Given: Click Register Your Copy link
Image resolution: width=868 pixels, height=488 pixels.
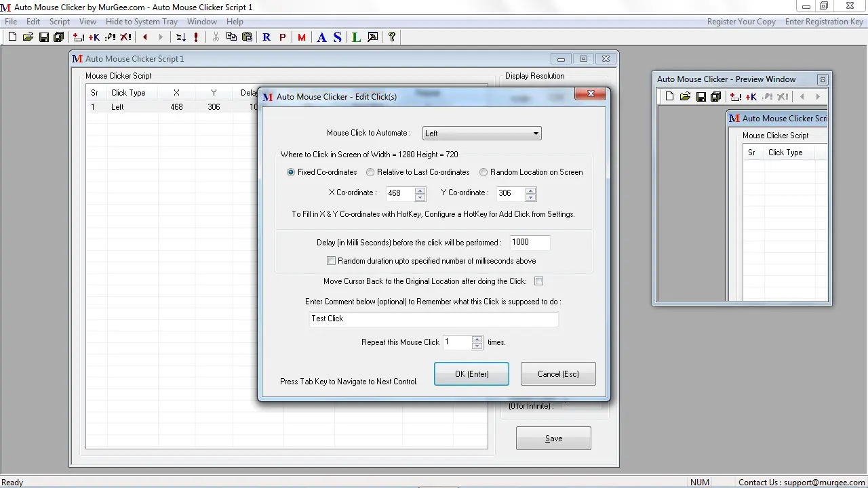Looking at the screenshot, I should tap(741, 22).
